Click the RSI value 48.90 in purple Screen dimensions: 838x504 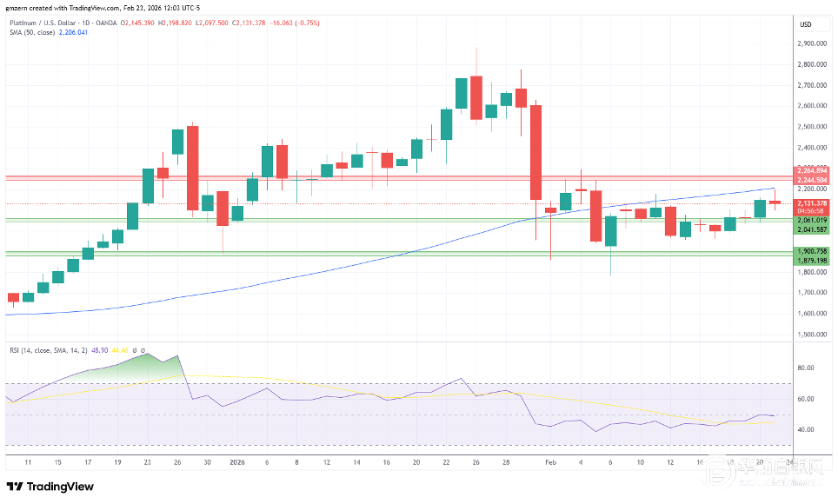(x=98, y=348)
